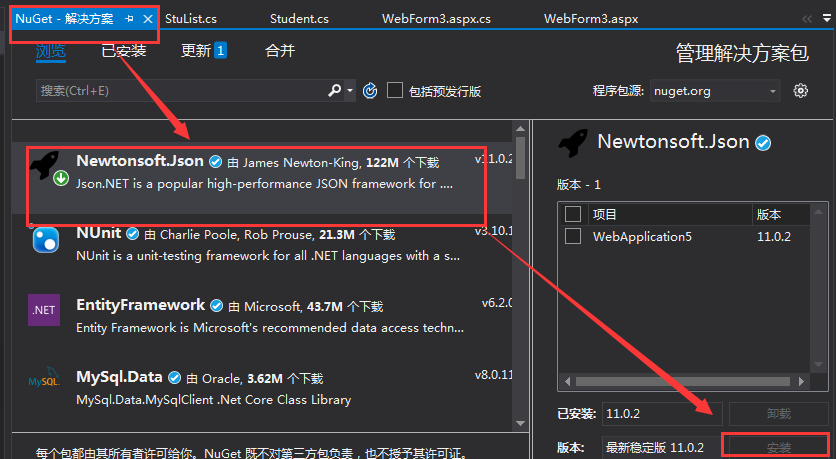Switch to the Consolidate (合并) tab

coord(280,51)
